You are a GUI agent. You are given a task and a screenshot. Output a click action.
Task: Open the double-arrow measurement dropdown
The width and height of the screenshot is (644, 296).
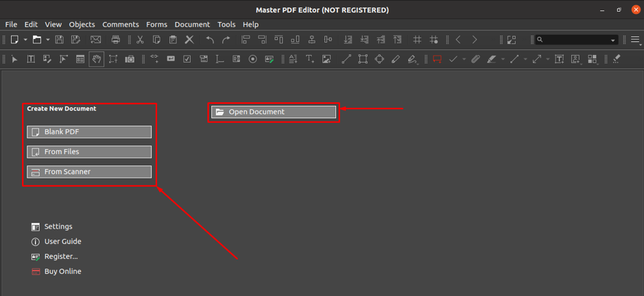click(548, 60)
